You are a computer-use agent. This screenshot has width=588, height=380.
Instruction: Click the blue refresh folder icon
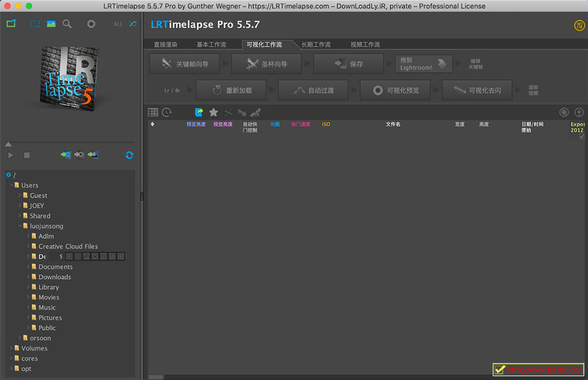pyautogui.click(x=129, y=155)
